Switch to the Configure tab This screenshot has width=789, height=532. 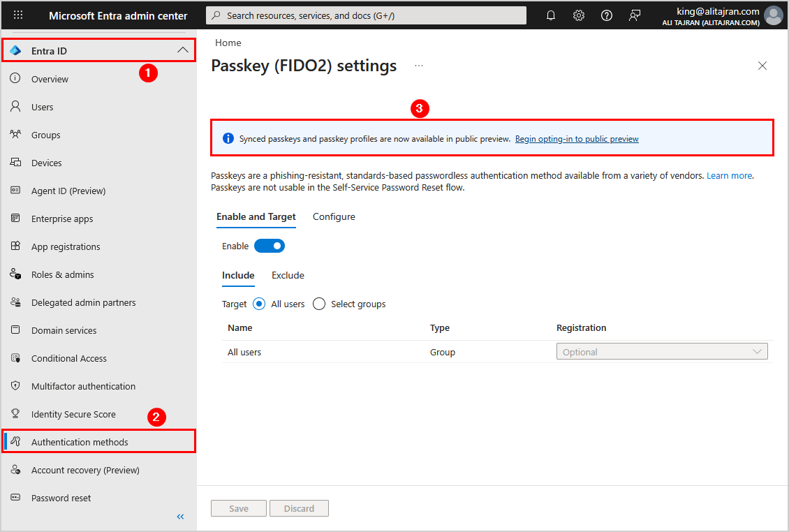tap(334, 216)
